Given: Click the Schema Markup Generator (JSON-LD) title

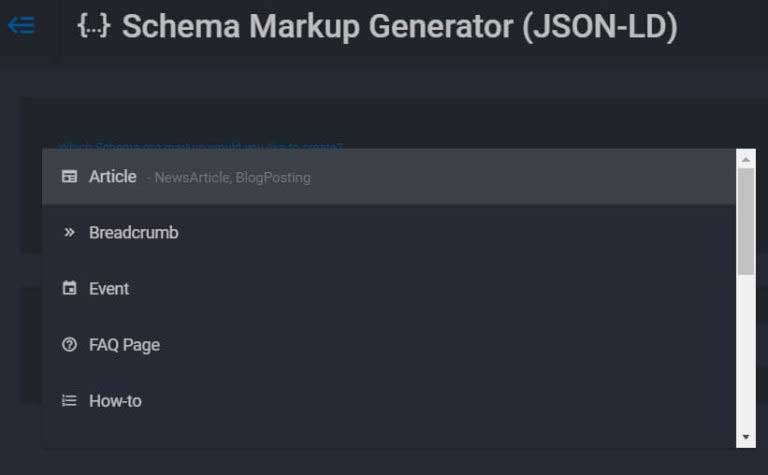Looking at the screenshot, I should [x=400, y=26].
